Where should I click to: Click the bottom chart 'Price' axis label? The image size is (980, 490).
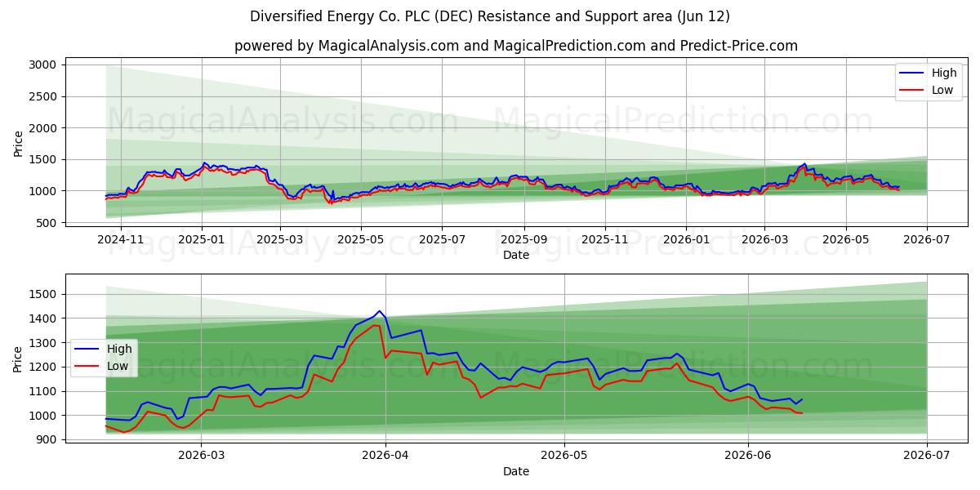pyautogui.click(x=19, y=359)
